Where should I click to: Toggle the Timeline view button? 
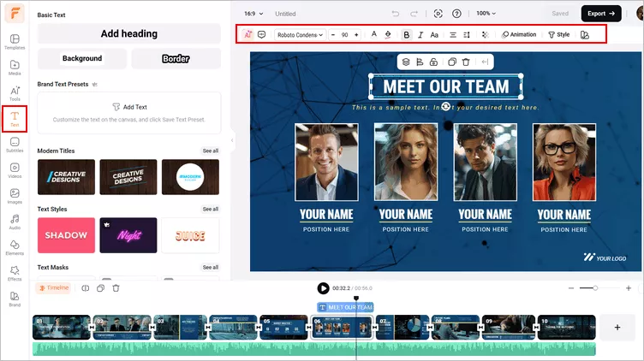[x=53, y=288]
